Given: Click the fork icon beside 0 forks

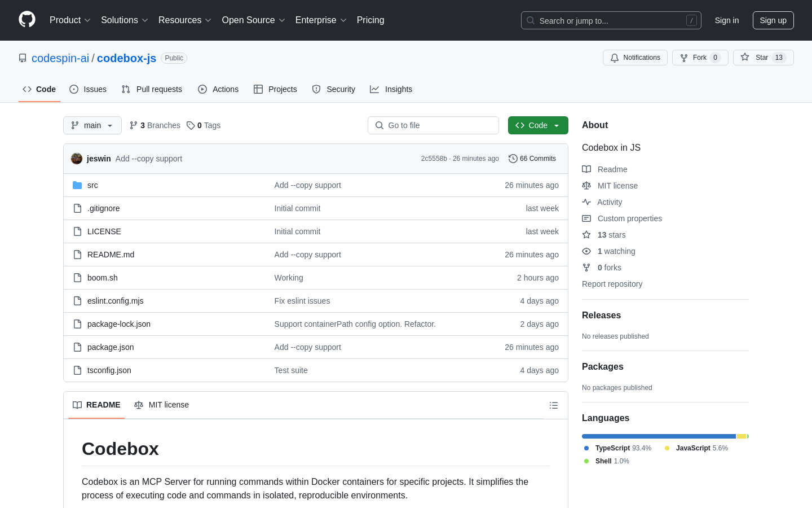Looking at the screenshot, I should click(586, 268).
